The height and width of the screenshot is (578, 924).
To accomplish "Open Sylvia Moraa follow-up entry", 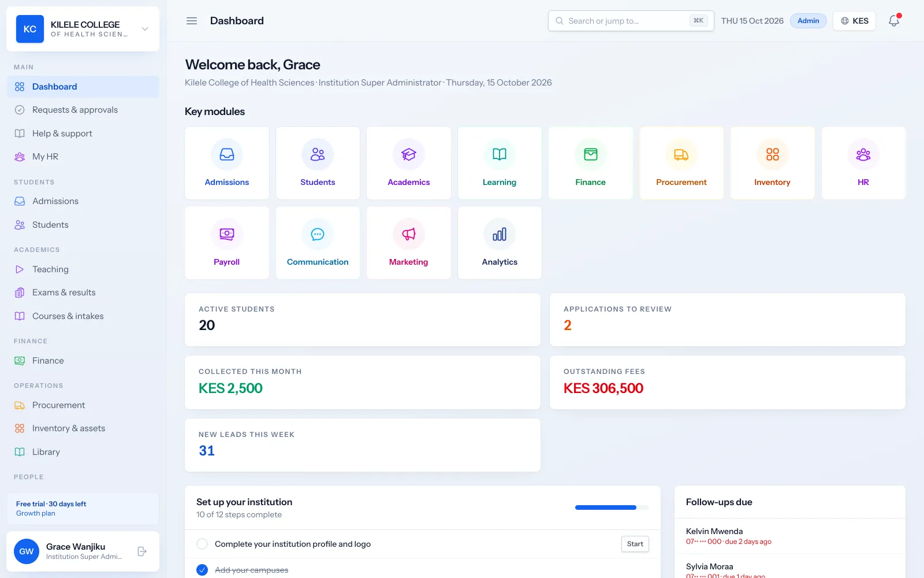I will (x=790, y=566).
